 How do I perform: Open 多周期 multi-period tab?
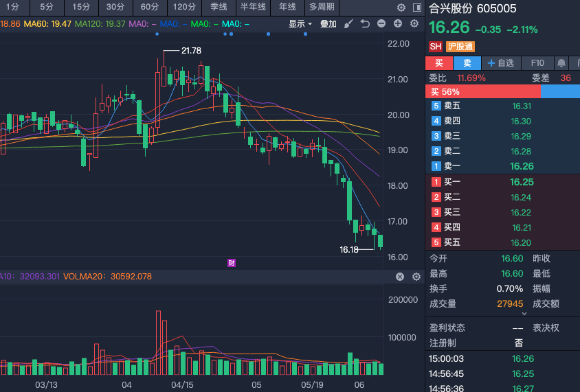322,7
